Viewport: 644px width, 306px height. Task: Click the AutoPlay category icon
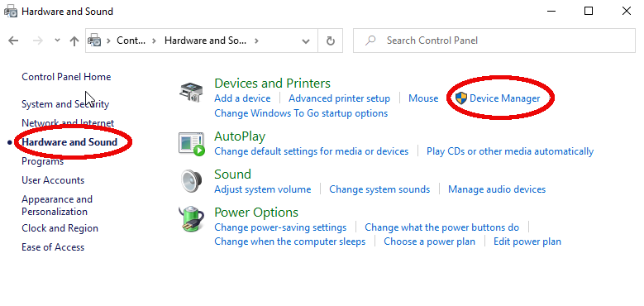point(192,144)
